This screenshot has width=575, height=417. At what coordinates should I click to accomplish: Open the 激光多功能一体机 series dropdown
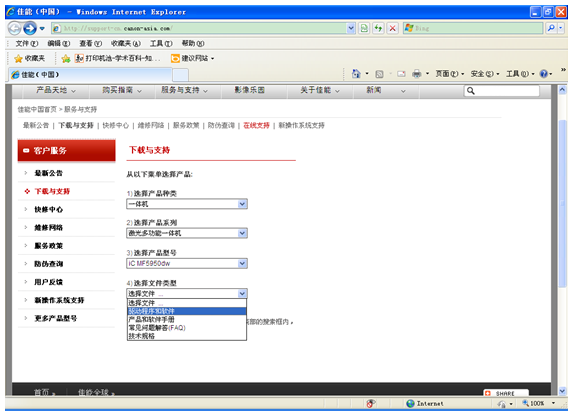(187, 233)
